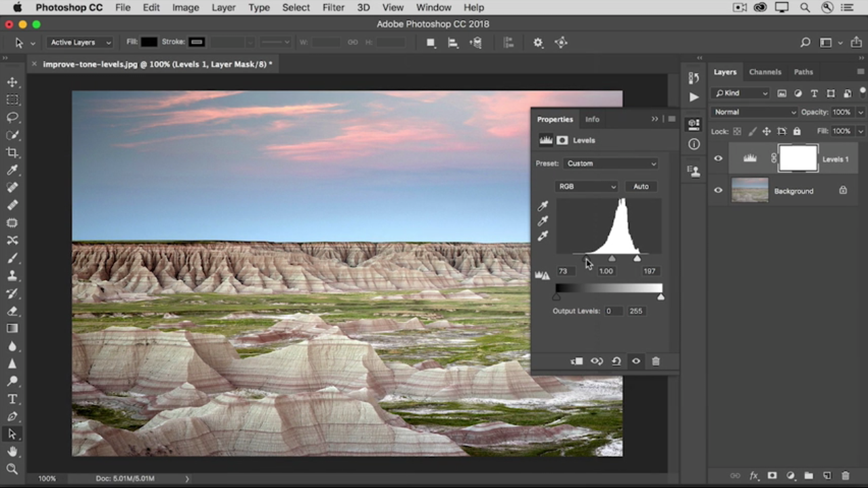Click the trash icon in Properties panel
The image size is (868, 488).
(656, 361)
